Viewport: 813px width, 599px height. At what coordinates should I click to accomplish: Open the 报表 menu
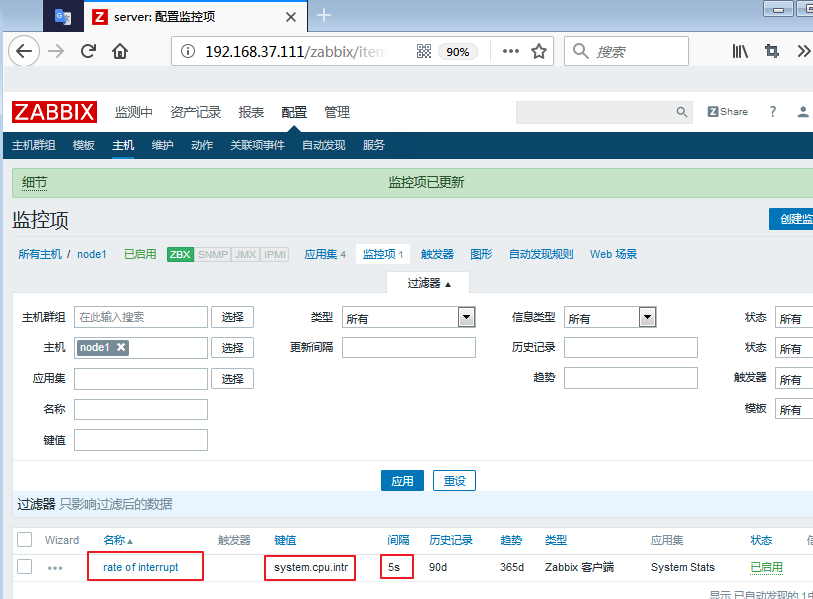251,112
